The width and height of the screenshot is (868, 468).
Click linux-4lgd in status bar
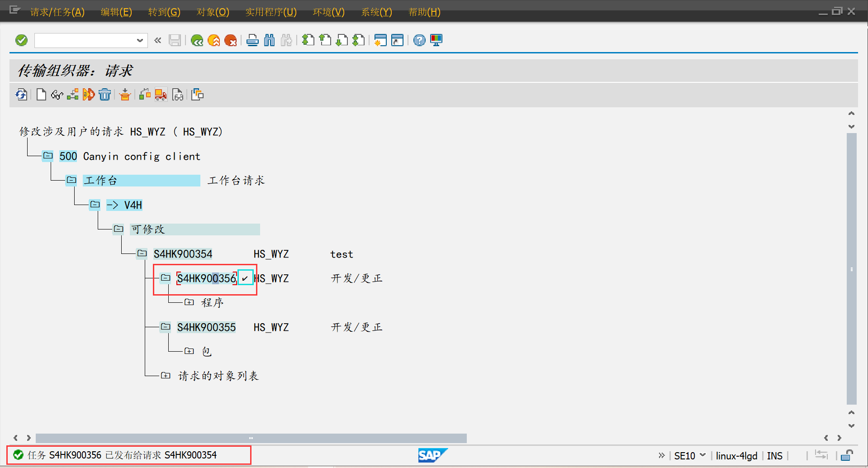[x=736, y=456]
